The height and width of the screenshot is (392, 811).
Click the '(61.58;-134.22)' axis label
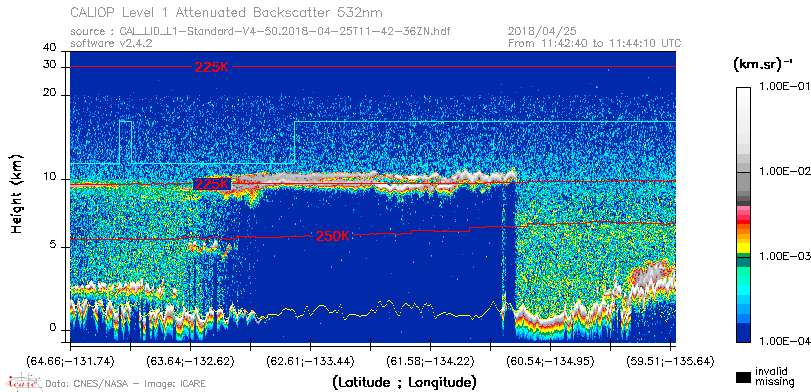tap(430, 361)
